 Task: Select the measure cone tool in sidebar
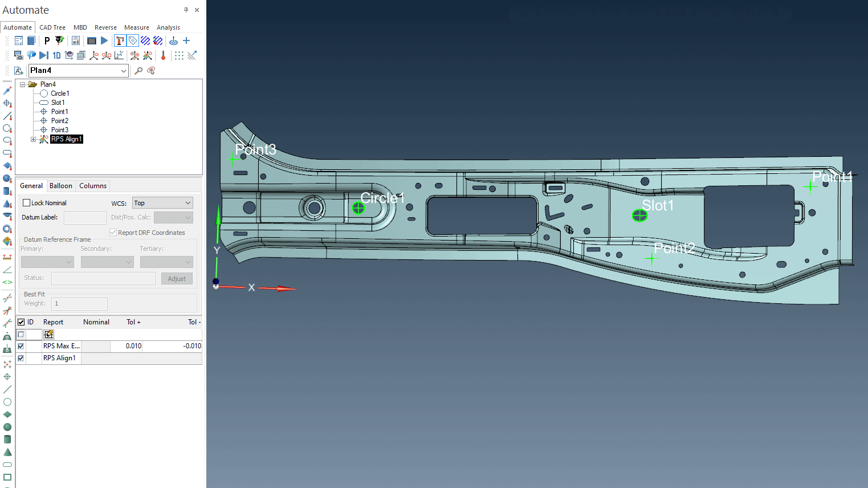pos(7,204)
